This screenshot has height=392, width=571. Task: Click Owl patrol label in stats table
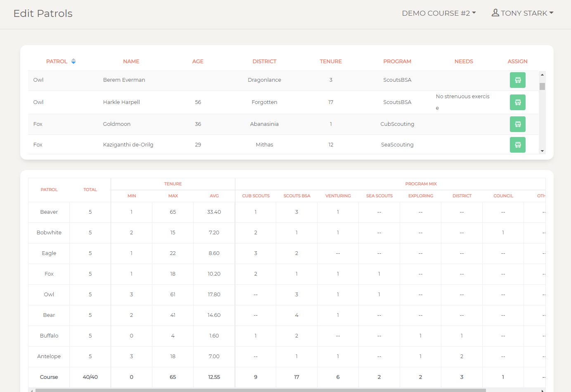49,295
